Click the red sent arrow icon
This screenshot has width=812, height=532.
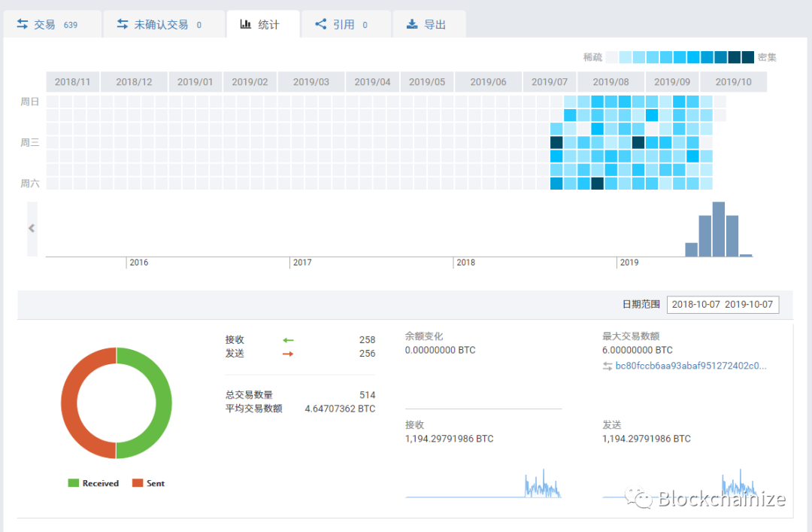(x=289, y=354)
